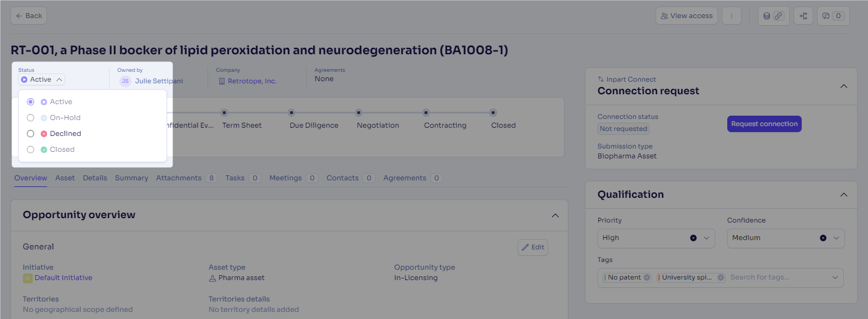Click the Due Diligence stage marker
This screenshot has height=319, width=868.
click(x=291, y=112)
